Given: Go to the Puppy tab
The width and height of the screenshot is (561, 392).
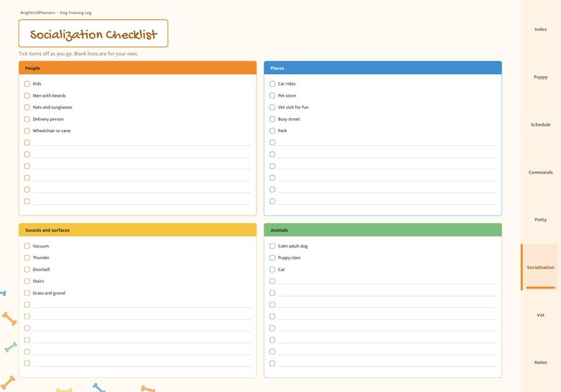Looking at the screenshot, I should coord(541,77).
